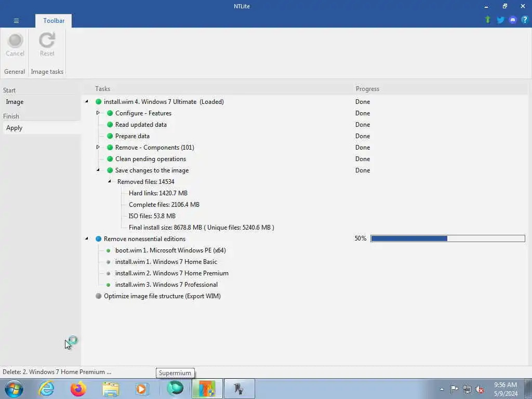Click the status bar Delete message
The height and width of the screenshot is (399, 532).
pyautogui.click(x=57, y=372)
